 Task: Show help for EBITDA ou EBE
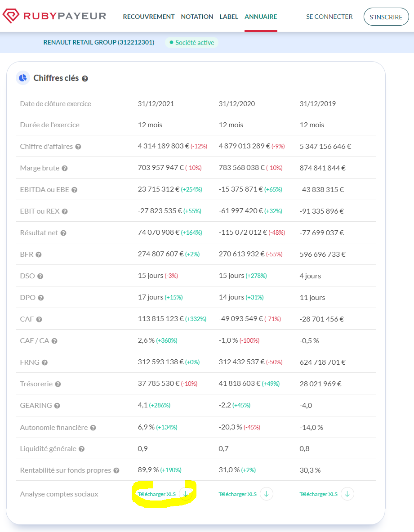75,190
